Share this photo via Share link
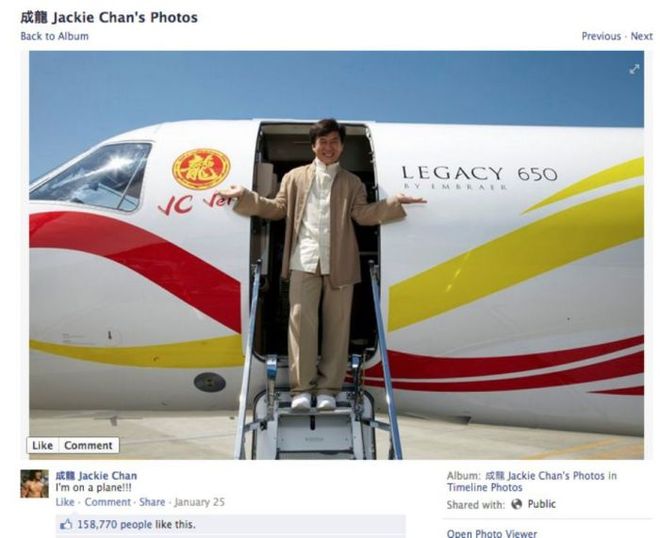 point(152,502)
